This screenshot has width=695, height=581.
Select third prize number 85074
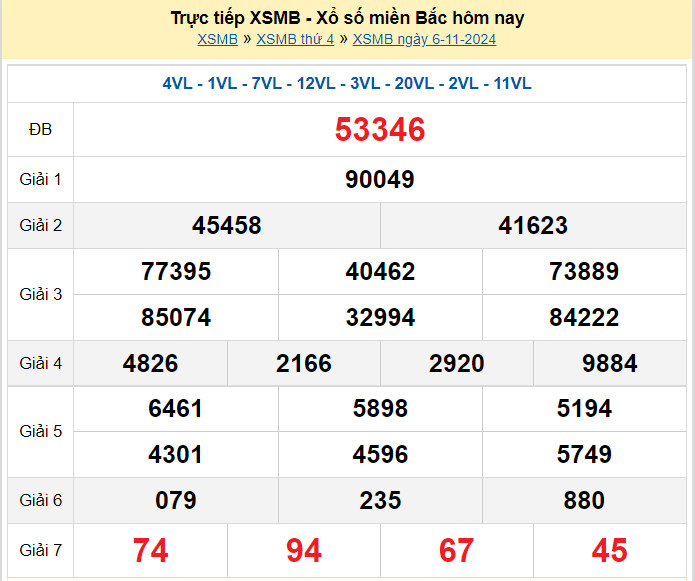pos(176,317)
